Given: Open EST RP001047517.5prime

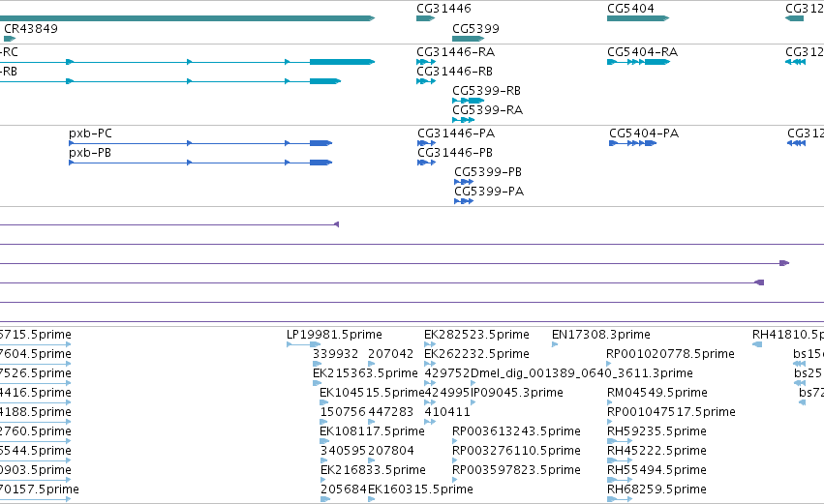Looking at the screenshot, I should [671, 412].
